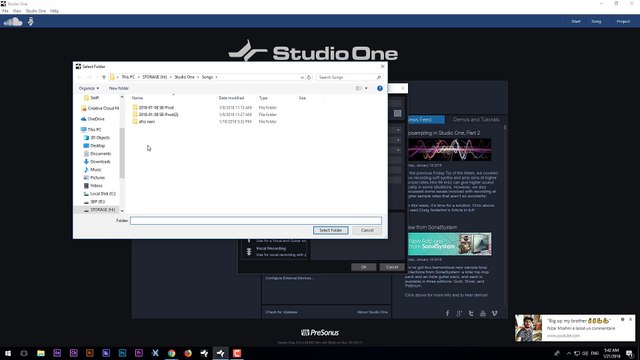Open the Help menu
This screenshot has width=640, height=360.
[54, 11]
